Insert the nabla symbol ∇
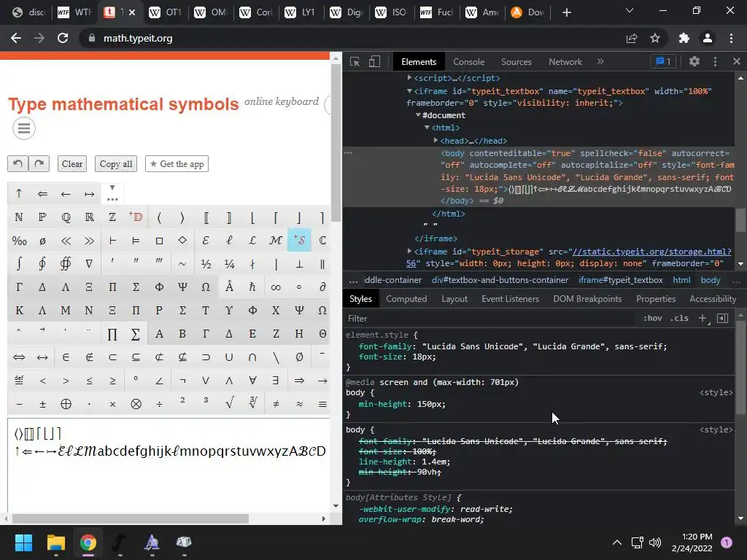 point(89,264)
